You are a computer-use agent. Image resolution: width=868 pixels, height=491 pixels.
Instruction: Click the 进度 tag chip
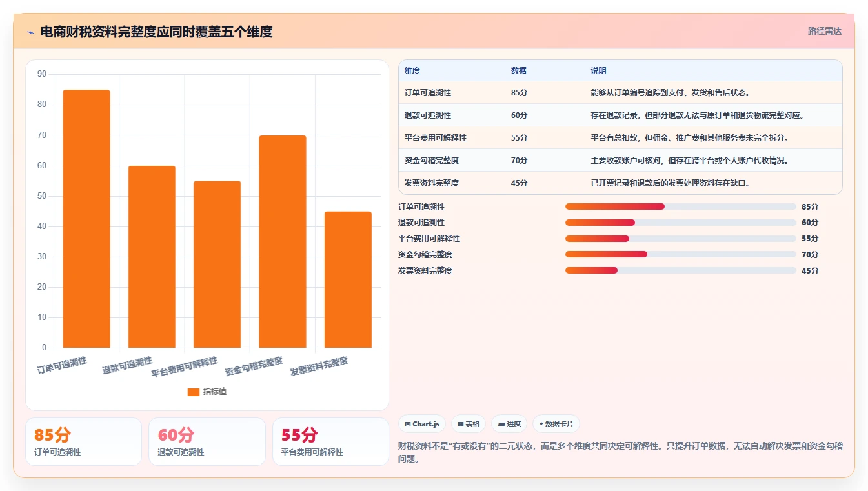509,424
